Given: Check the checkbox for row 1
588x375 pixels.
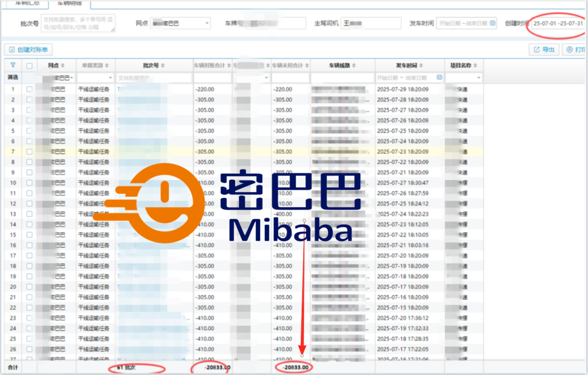Looking at the screenshot, I should pyautogui.click(x=29, y=89).
